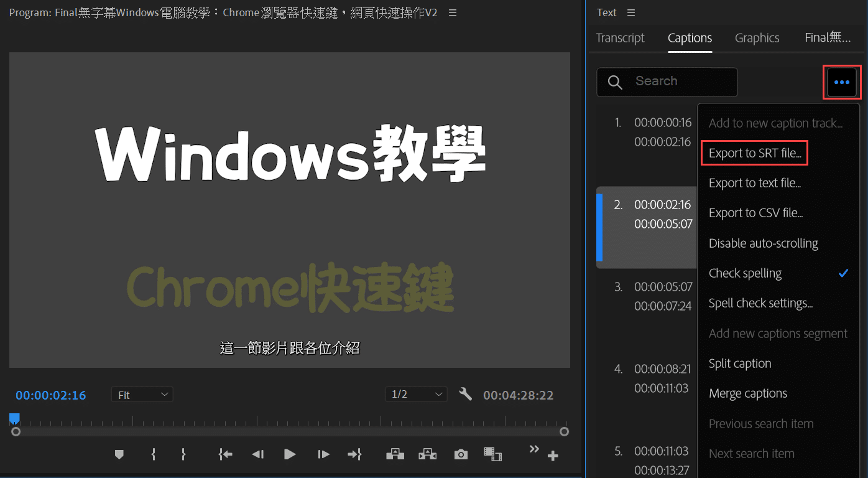
Task: Open the Program monitor panel menu
Action: click(453, 12)
